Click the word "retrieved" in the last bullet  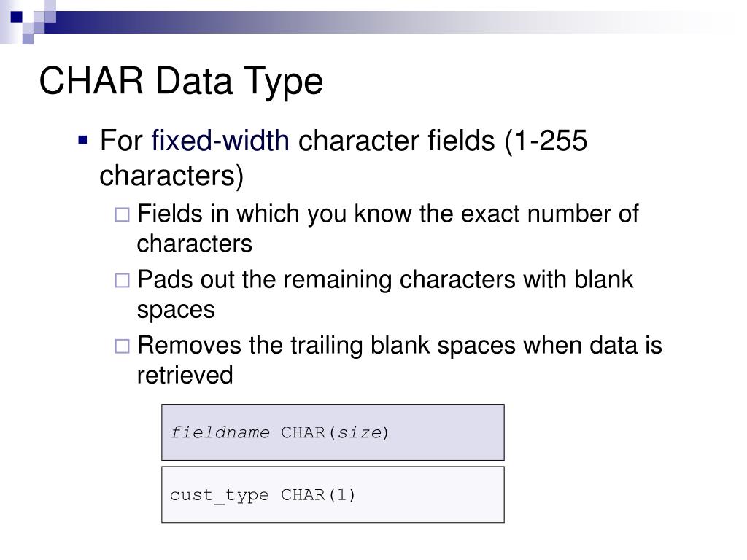pyautogui.click(x=185, y=375)
